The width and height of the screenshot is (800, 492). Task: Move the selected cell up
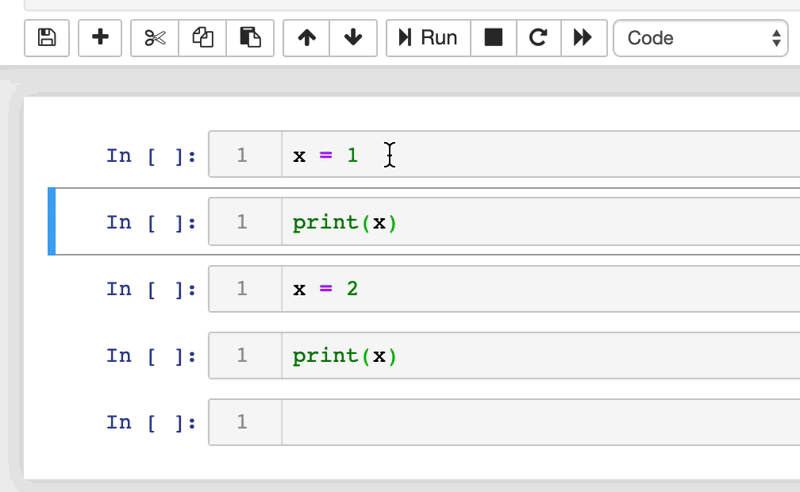pyautogui.click(x=307, y=38)
